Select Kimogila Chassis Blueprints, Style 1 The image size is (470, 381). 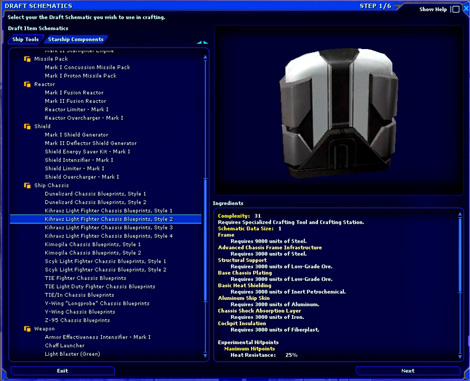(x=93, y=244)
